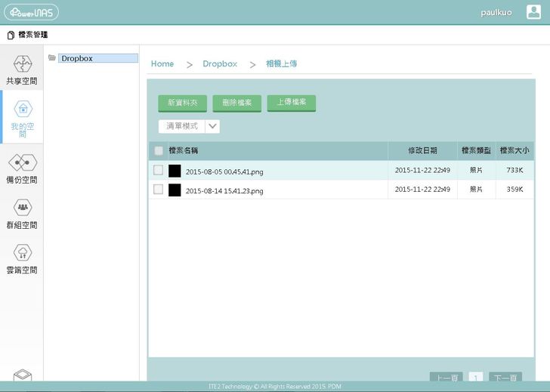Click the 新資料夾 new folder button
The image size is (550, 392).
(x=182, y=103)
